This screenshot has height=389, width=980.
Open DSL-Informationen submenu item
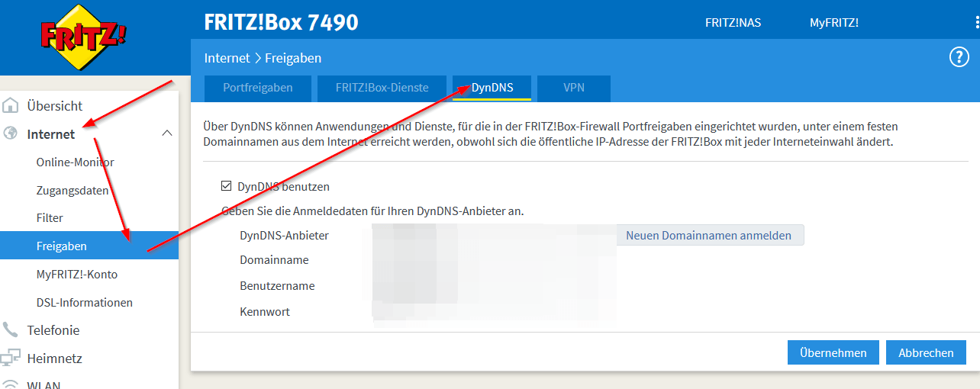click(85, 302)
